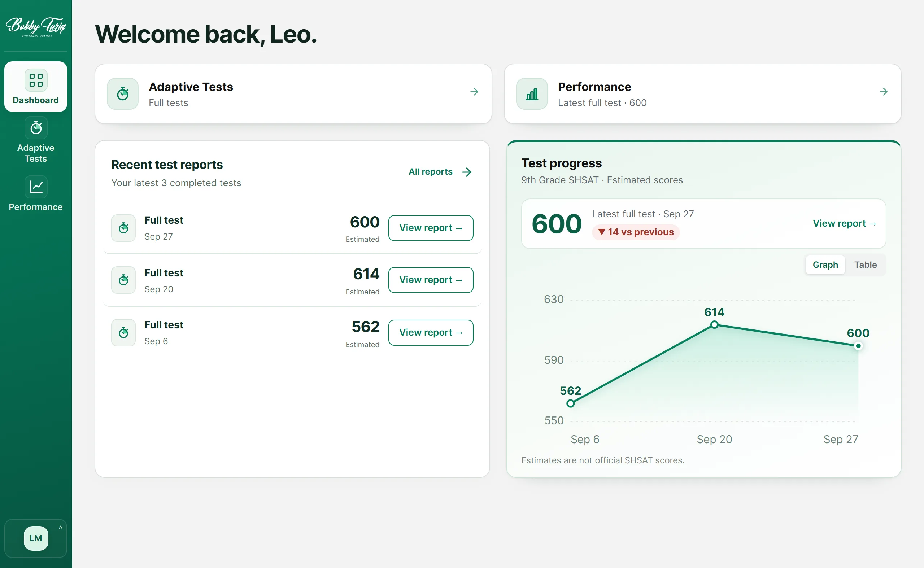Click the 590 y-axis label

[x=554, y=360]
